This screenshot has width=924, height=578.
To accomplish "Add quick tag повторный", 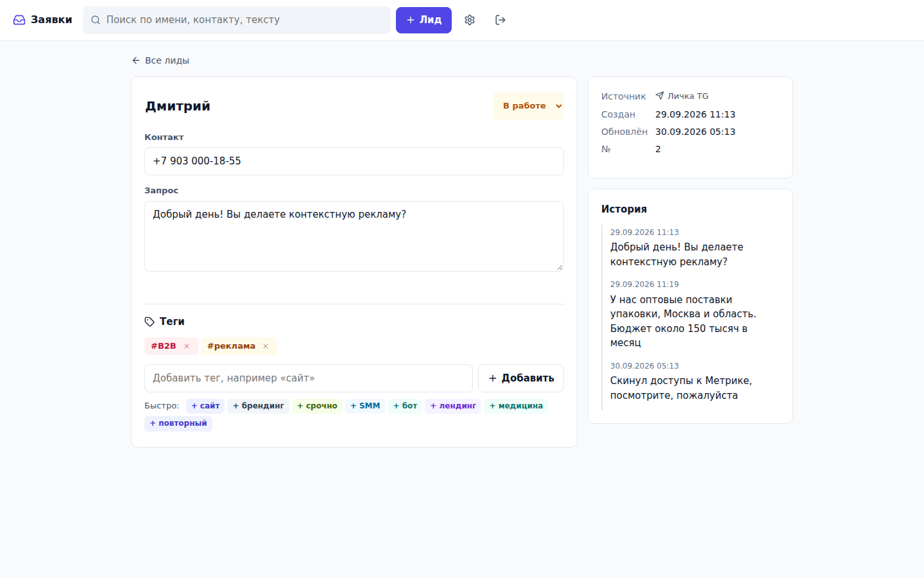I will [x=178, y=423].
